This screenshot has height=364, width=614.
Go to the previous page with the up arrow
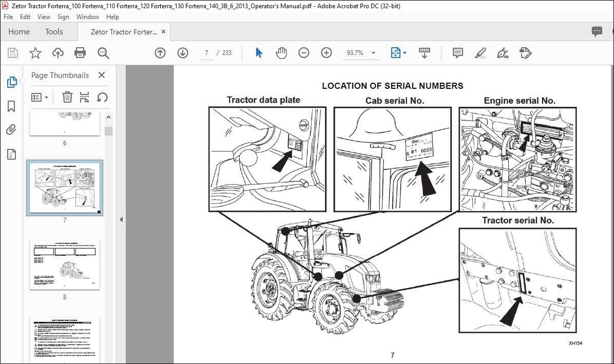coord(160,53)
